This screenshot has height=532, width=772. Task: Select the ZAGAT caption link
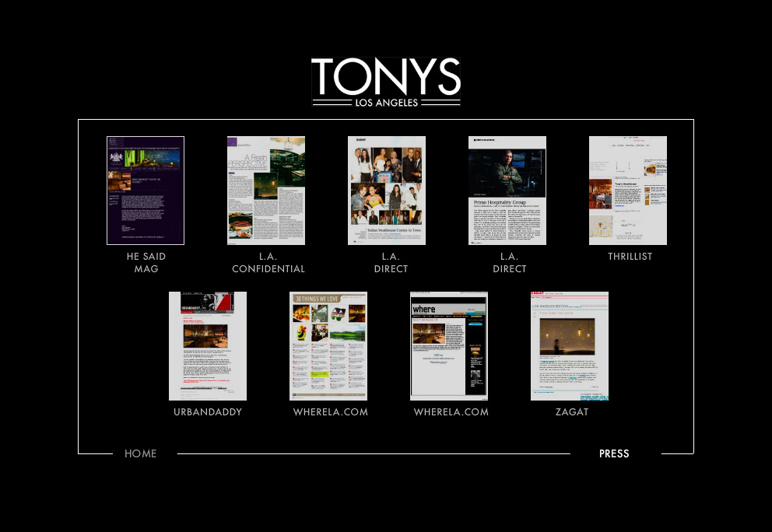point(572,412)
